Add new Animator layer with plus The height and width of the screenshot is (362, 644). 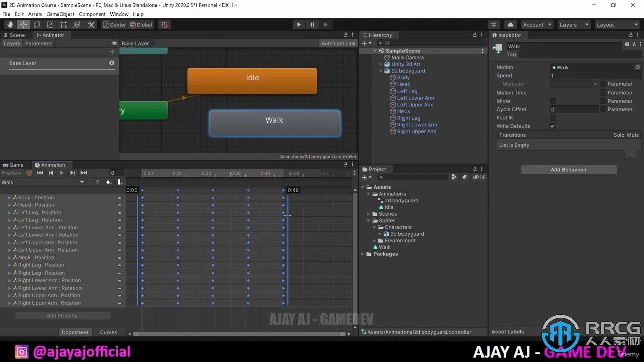point(112,52)
